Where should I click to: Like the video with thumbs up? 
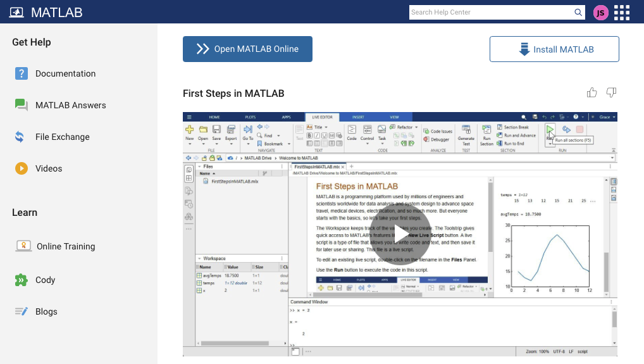(592, 93)
